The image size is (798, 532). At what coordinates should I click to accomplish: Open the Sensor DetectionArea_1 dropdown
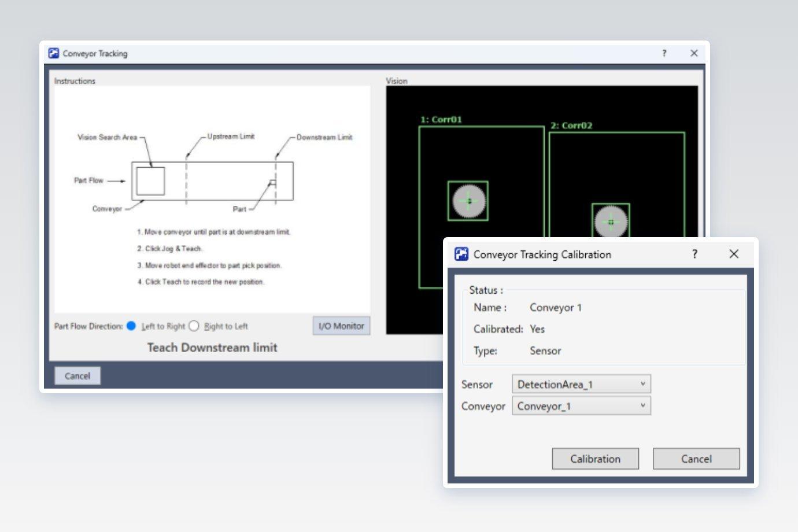pyautogui.click(x=581, y=384)
